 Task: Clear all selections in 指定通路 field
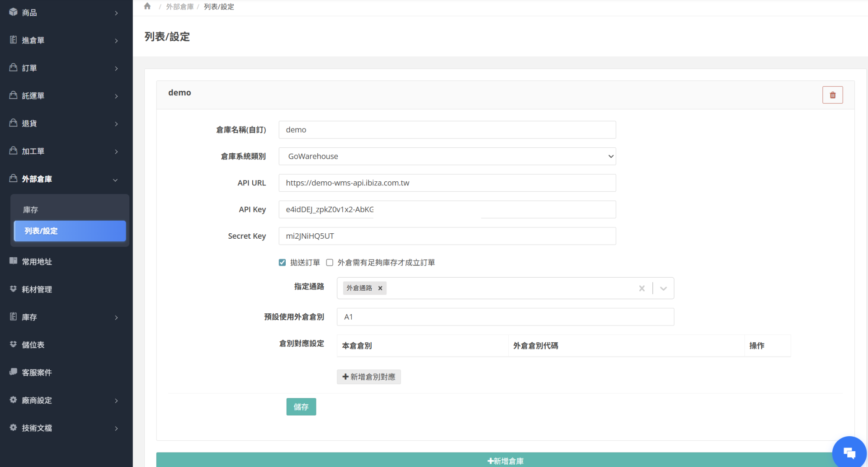click(x=642, y=288)
